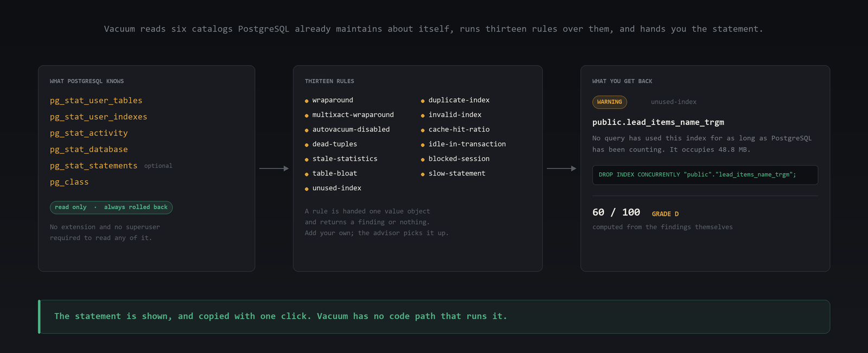Copy the DROP INDEX CONCURRENTLY statement
The width and height of the screenshot is (868, 353).
(x=705, y=175)
